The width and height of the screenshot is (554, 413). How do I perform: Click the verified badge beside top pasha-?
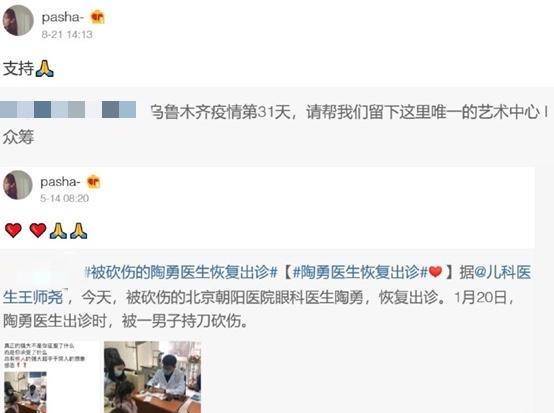click(98, 17)
